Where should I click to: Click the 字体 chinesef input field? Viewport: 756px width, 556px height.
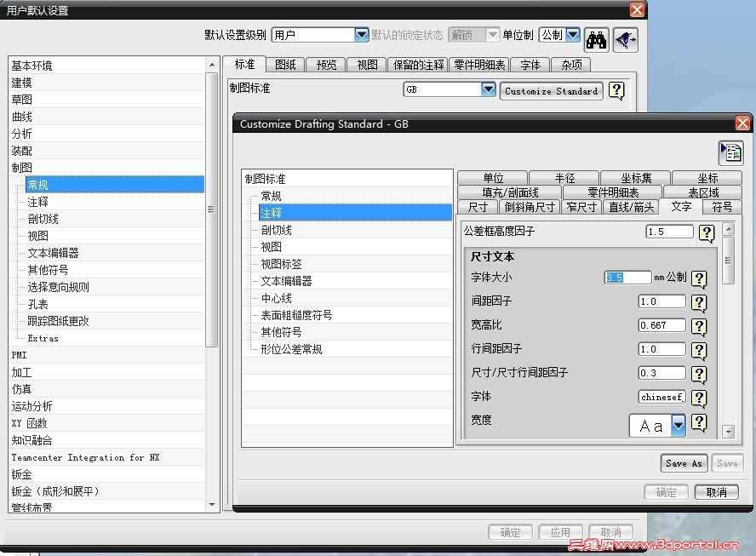point(662,397)
